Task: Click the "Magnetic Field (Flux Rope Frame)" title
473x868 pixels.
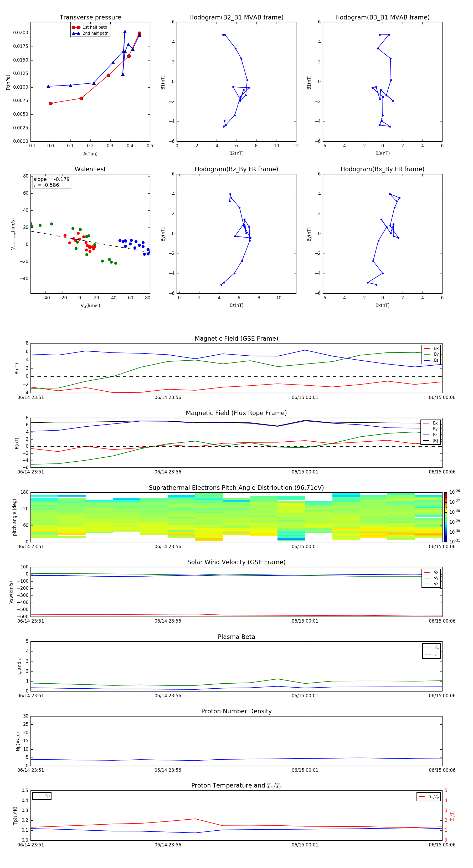Action: click(x=236, y=413)
